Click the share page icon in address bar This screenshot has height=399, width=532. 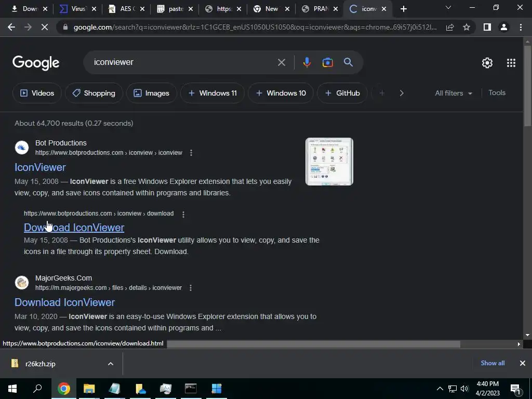(x=450, y=27)
